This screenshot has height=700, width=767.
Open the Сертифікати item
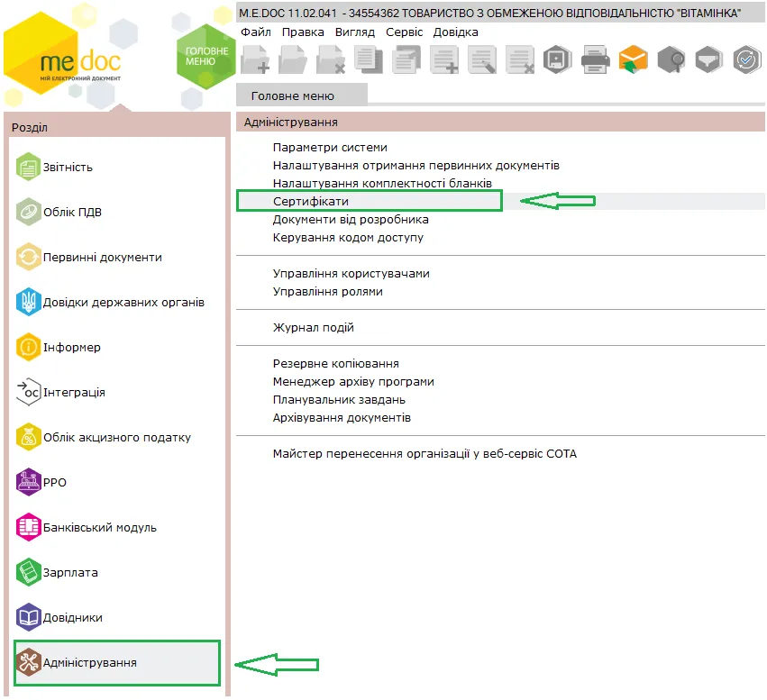[311, 202]
